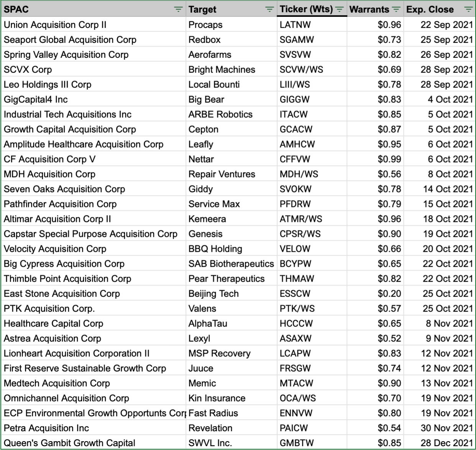The width and height of the screenshot is (476, 450).
Task: Select the Target header cell
Action: 231,9
